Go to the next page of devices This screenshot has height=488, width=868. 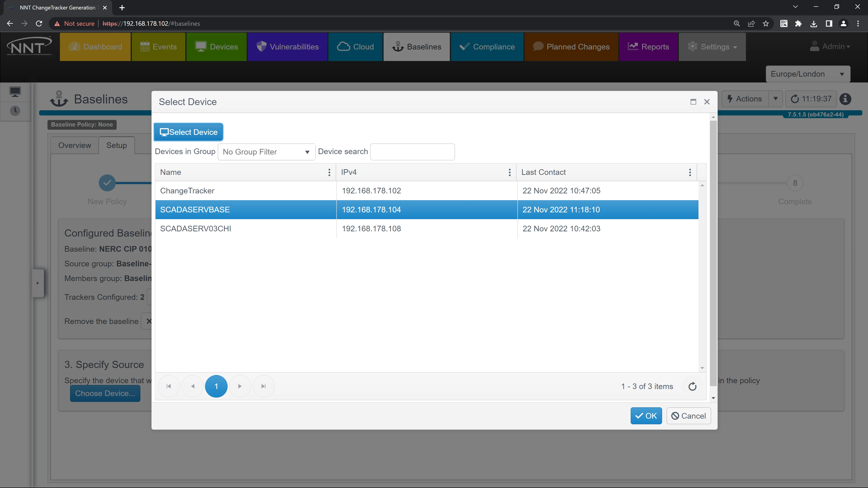(240, 386)
